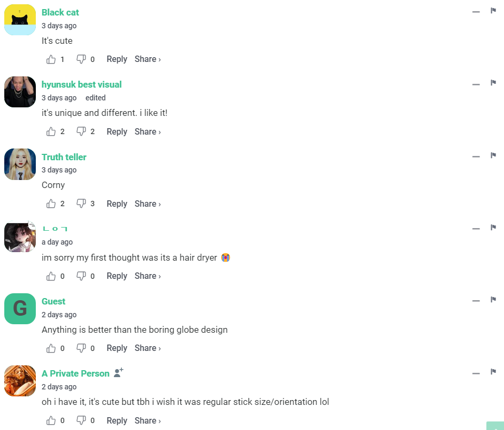Upvote the hair dryer comment
Screen dimensions: 504x430
(51, 276)
